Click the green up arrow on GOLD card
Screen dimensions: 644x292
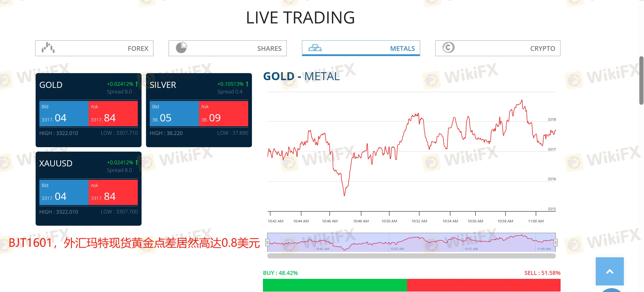tap(136, 84)
